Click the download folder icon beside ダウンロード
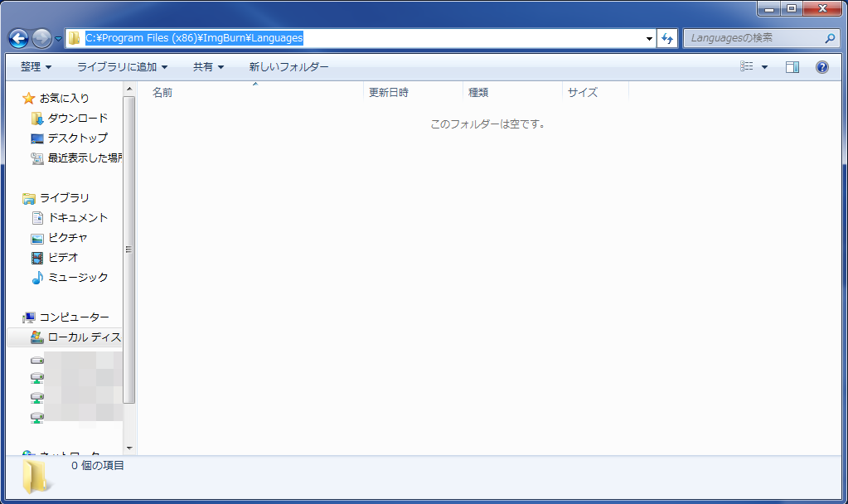The height and width of the screenshot is (504, 848). pyautogui.click(x=36, y=119)
